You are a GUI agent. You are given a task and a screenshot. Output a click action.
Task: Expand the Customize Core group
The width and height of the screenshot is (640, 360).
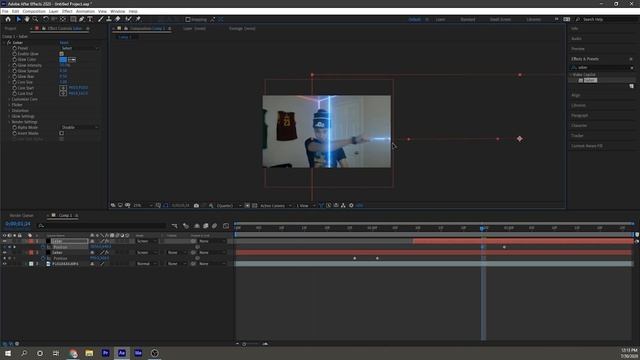pos(9,99)
